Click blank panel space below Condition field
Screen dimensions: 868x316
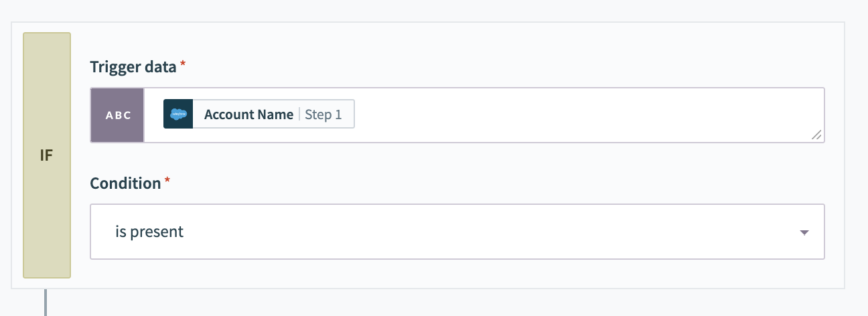tap(455, 274)
